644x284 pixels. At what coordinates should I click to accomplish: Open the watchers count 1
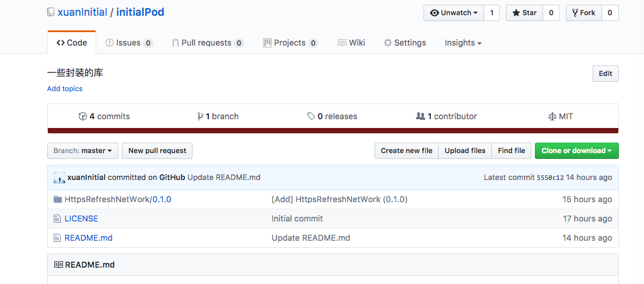(492, 13)
